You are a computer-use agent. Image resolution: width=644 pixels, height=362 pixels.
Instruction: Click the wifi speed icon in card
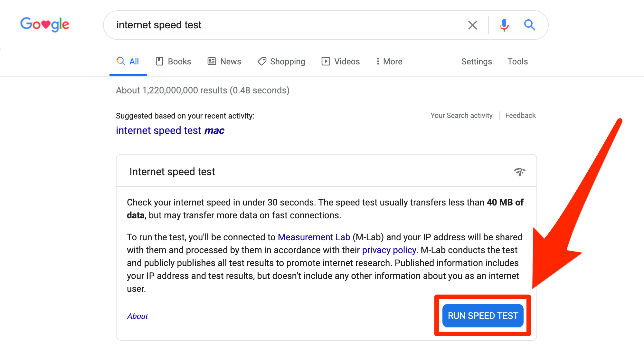(519, 172)
